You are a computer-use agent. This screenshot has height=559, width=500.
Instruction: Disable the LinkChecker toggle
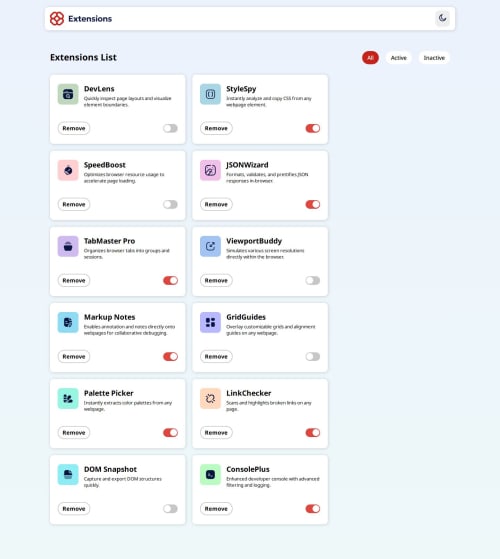point(313,433)
